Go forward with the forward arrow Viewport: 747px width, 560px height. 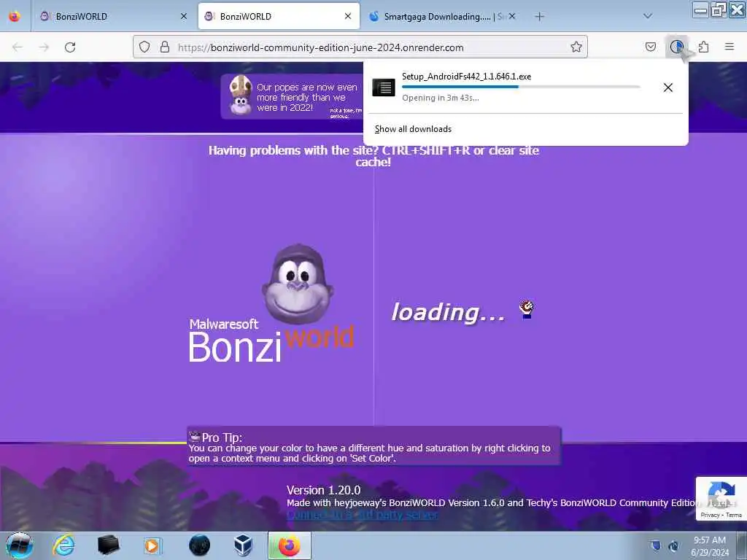coord(44,47)
